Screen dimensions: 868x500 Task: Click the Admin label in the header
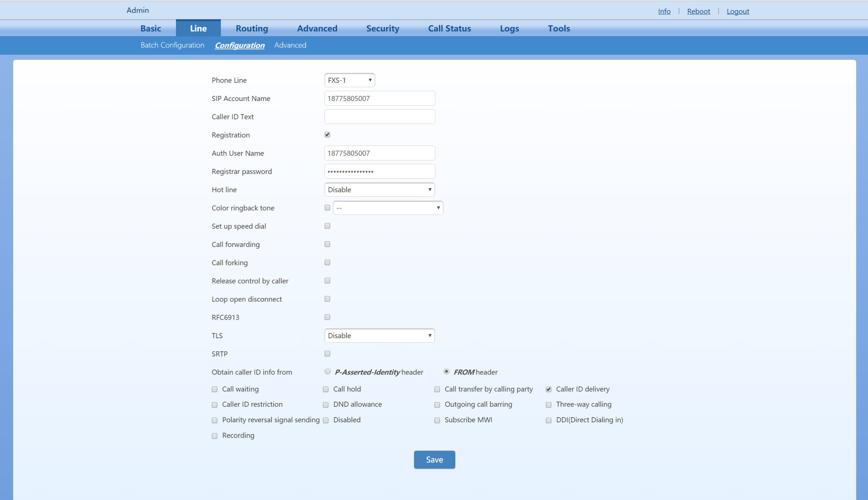point(137,10)
